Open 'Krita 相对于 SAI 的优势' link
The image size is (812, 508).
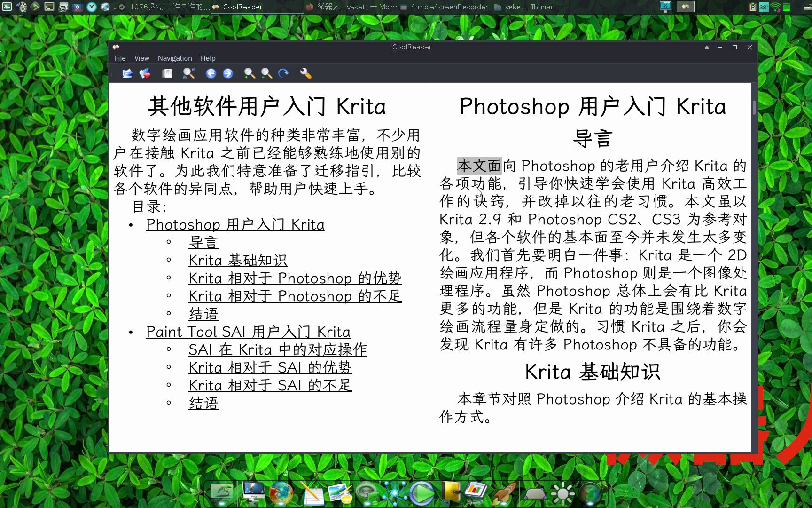coord(270,367)
